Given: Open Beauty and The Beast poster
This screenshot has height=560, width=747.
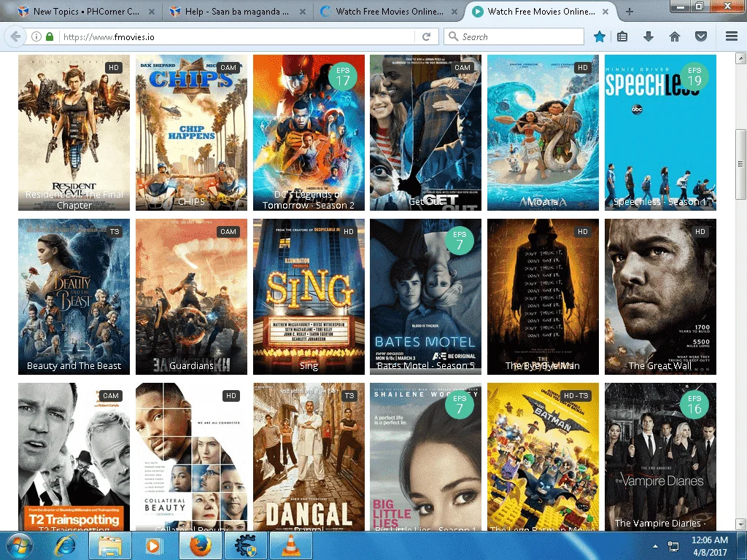Looking at the screenshot, I should 74,297.
